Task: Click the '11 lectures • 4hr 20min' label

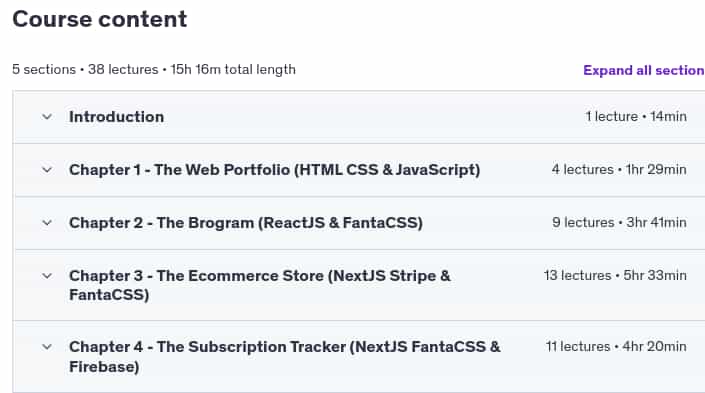Action: click(616, 347)
